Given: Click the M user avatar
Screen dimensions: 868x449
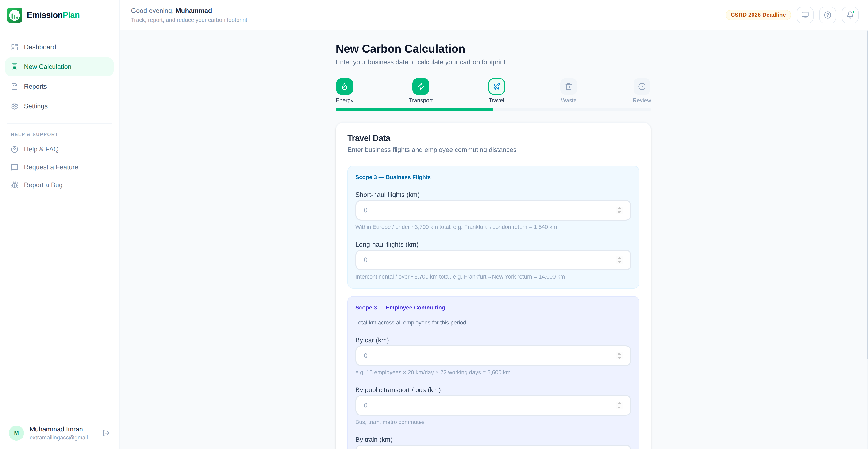Looking at the screenshot, I should pyautogui.click(x=16, y=433).
